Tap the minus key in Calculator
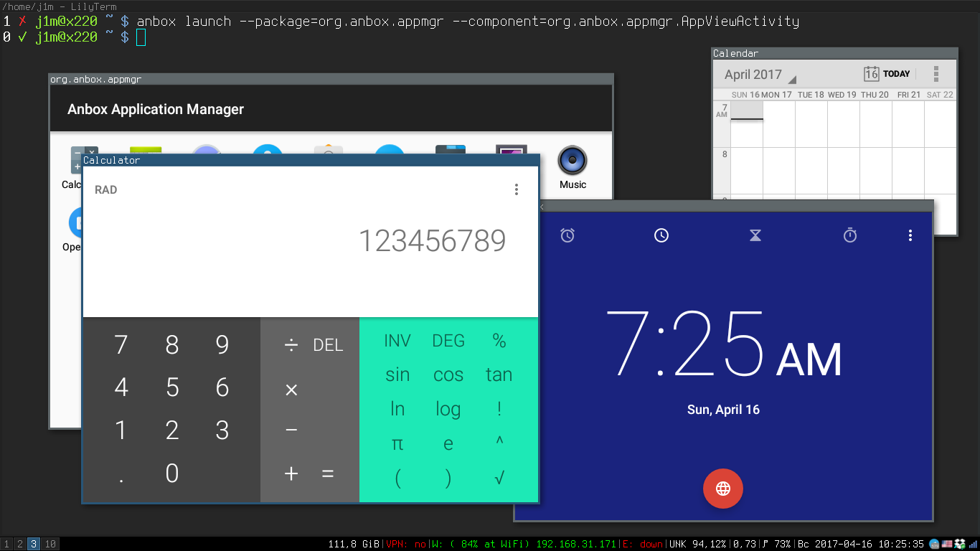This screenshot has width=980, height=551. (291, 430)
